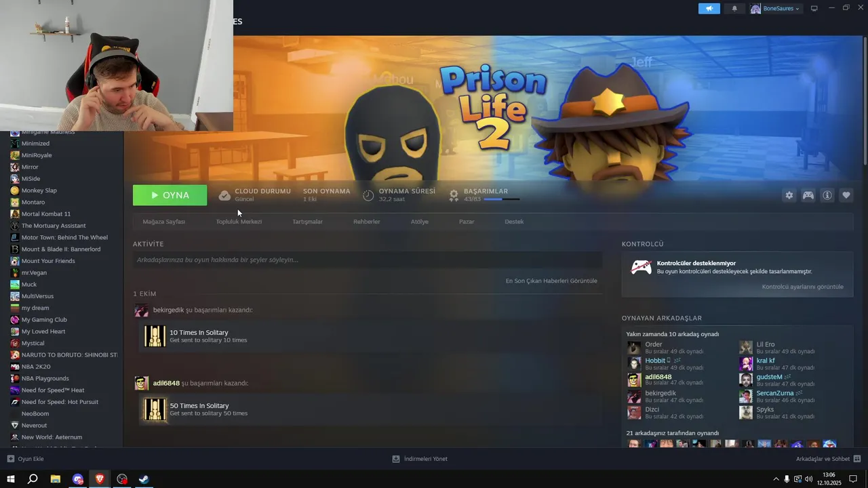868x488 pixels.
Task: Click the unsupported controller icon
Action: point(641,267)
